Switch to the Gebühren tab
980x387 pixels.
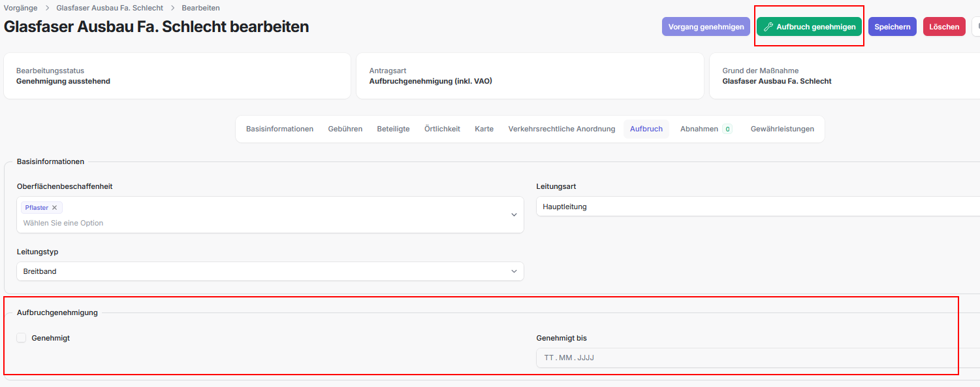point(345,129)
